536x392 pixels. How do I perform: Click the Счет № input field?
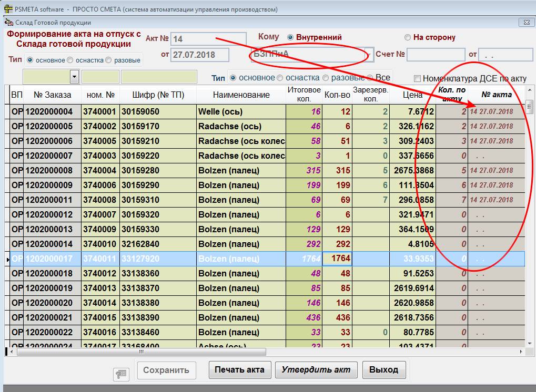pyautogui.click(x=436, y=55)
